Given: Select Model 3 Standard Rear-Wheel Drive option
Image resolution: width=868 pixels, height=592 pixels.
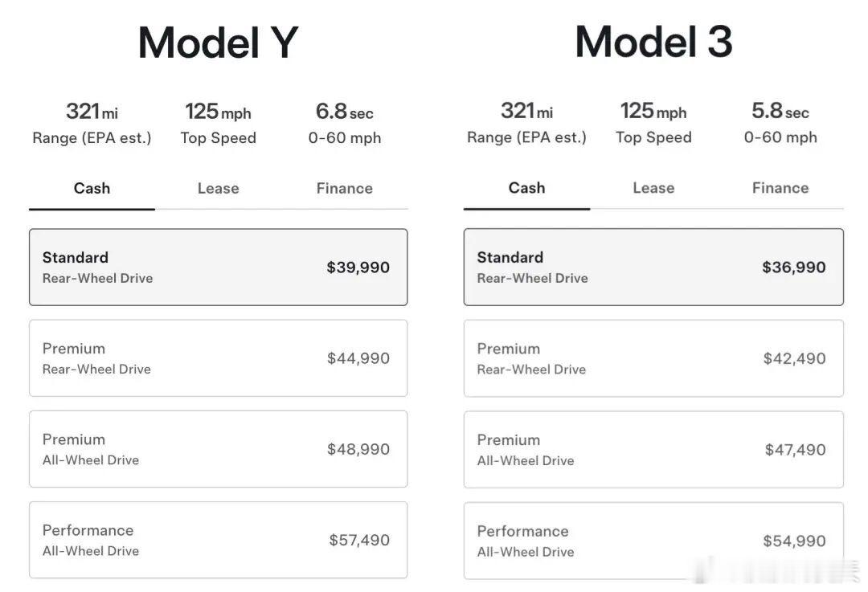Looking at the screenshot, I should 653,267.
